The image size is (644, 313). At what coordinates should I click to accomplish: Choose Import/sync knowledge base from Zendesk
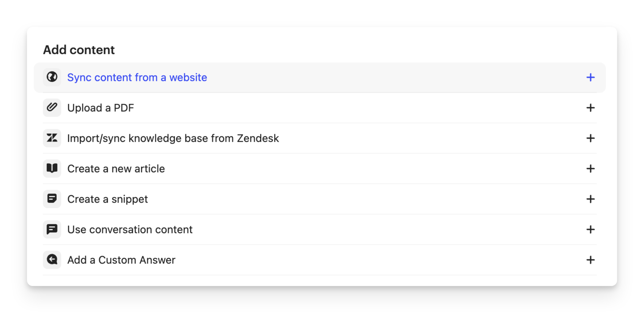(x=173, y=138)
